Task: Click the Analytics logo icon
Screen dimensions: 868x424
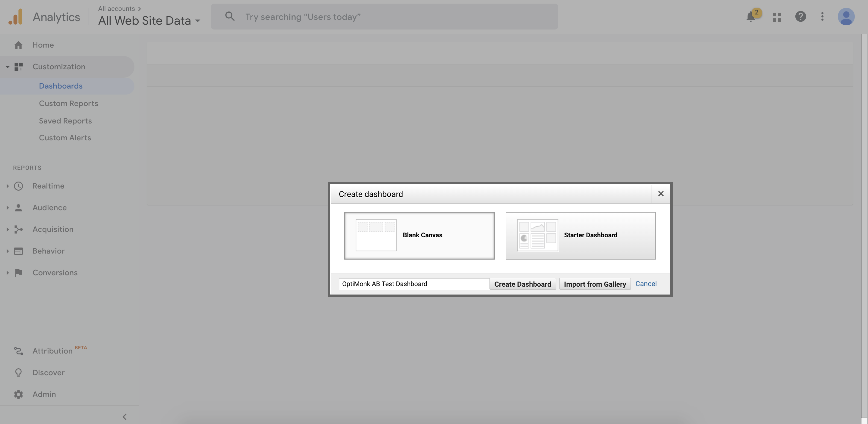Action: click(x=15, y=17)
